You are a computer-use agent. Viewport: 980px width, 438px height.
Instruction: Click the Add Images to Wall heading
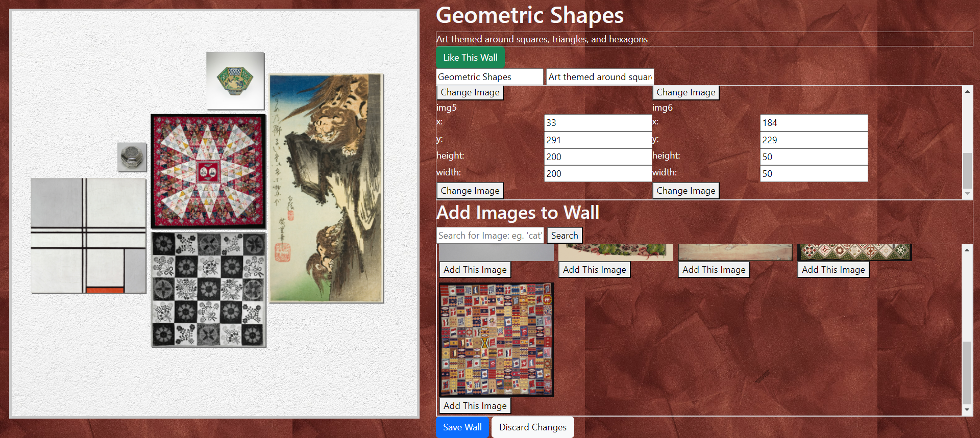(518, 213)
